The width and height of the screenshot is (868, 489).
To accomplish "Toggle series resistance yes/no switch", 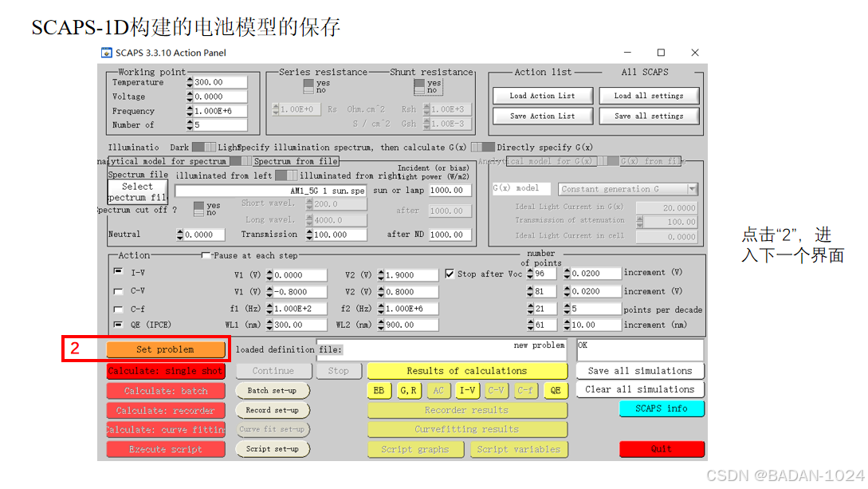I will pyautogui.click(x=309, y=86).
